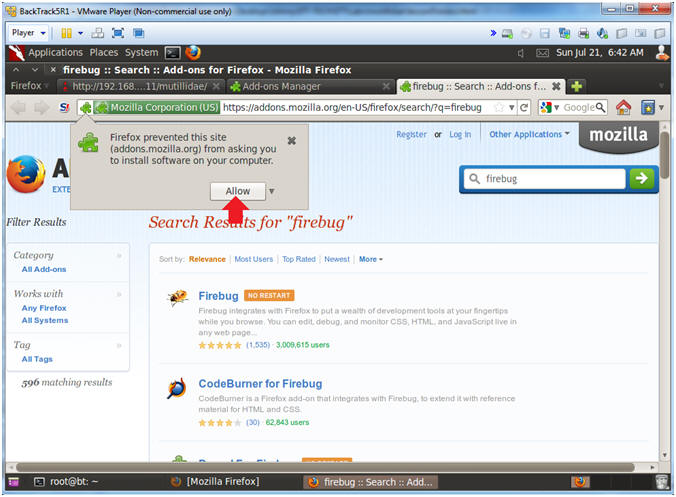Click the All Systems filter
This screenshot has height=497, width=676.
coord(45,320)
